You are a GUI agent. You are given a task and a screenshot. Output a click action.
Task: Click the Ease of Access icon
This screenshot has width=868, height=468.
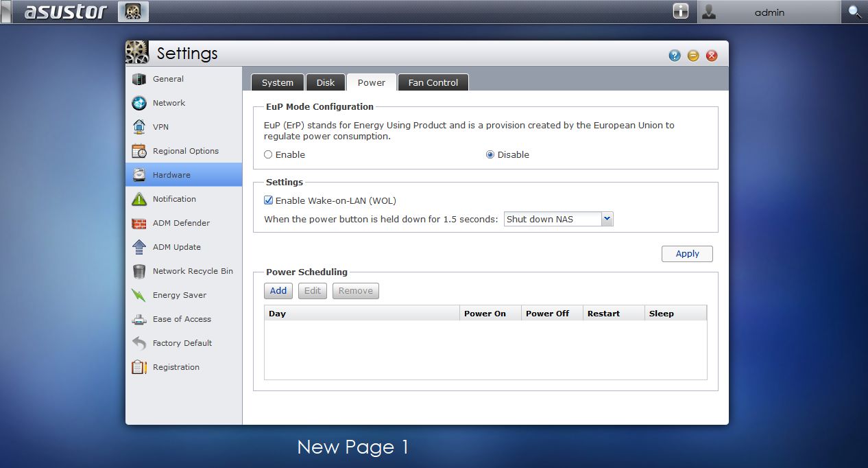tap(139, 319)
